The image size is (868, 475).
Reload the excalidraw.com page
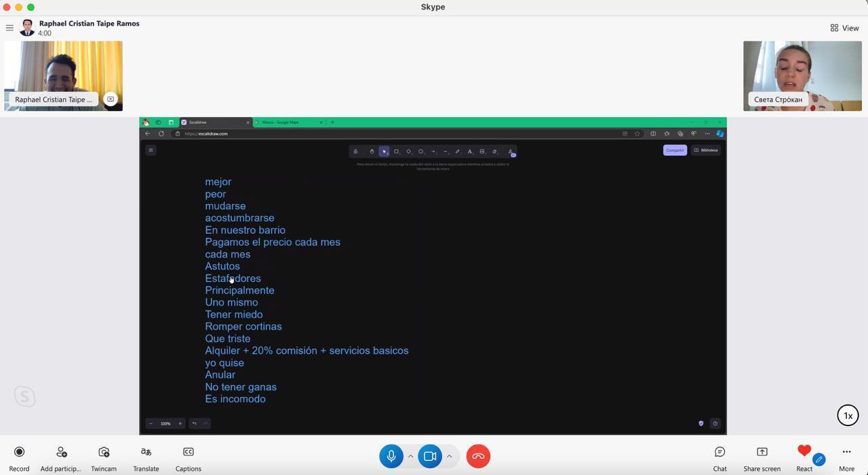click(161, 133)
